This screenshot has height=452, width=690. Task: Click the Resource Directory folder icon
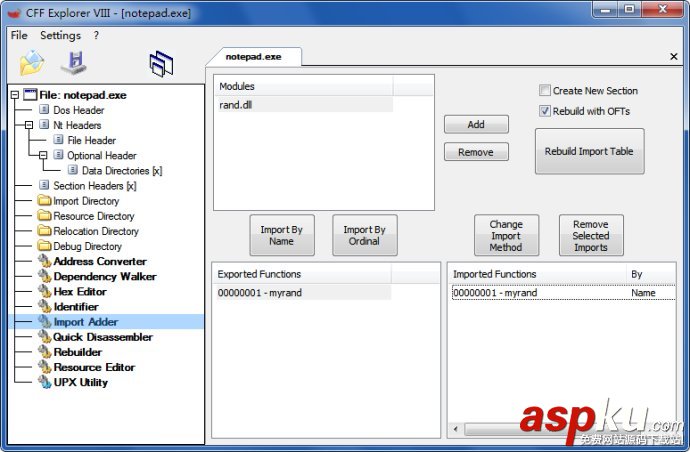point(44,216)
